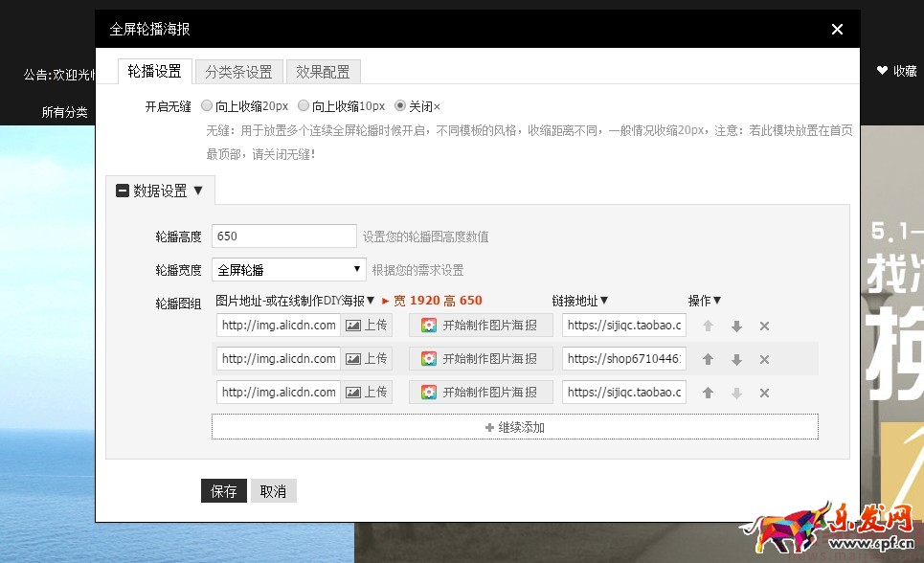This screenshot has width=924, height=563.
Task: Click the 保存 button to save settings
Action: click(x=222, y=490)
